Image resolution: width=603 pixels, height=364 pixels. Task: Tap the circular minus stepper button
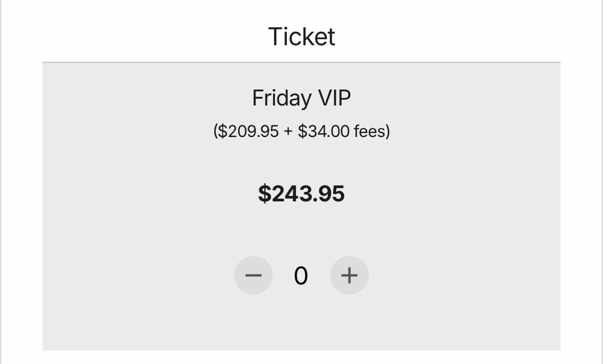pyautogui.click(x=253, y=275)
